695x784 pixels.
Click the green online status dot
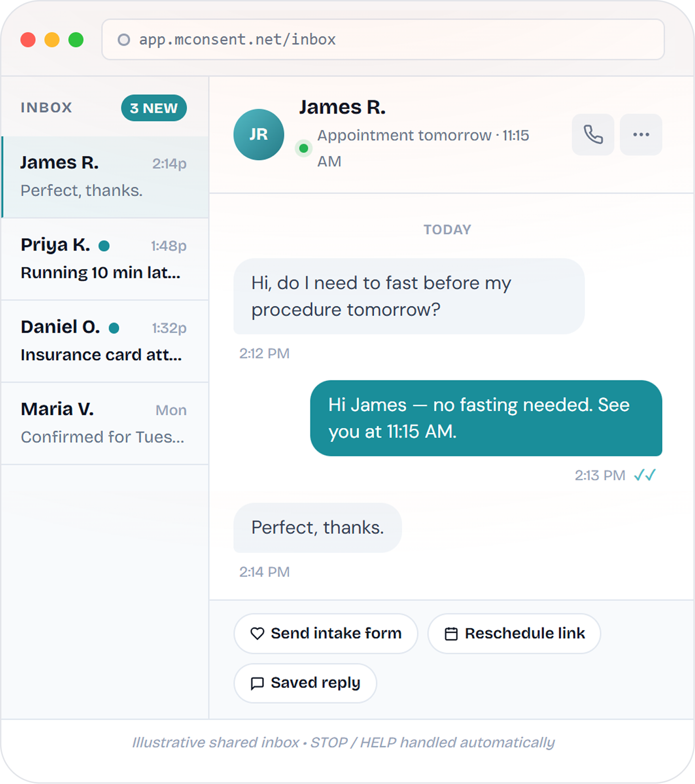(303, 148)
